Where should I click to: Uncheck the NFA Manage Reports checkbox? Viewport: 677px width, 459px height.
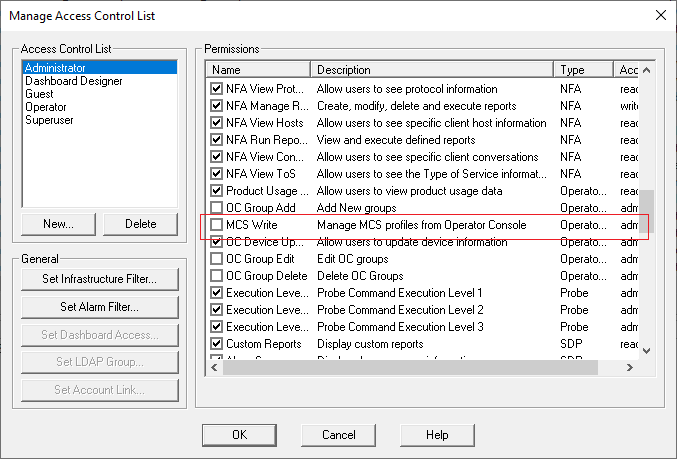217,106
